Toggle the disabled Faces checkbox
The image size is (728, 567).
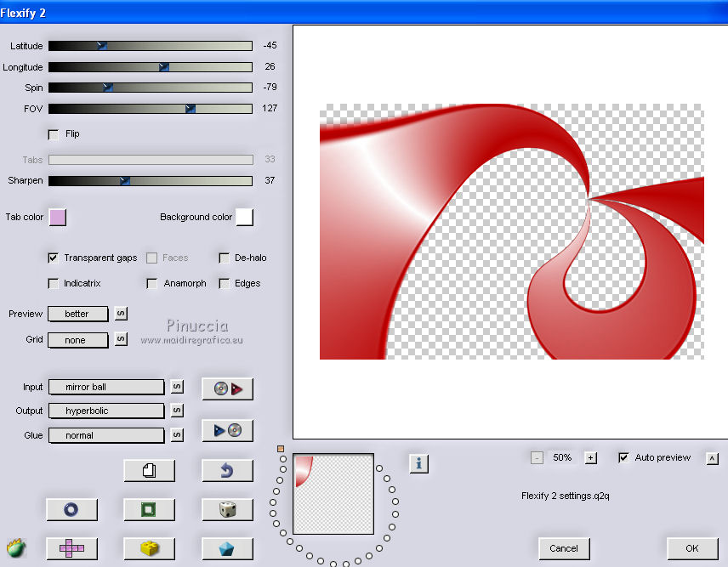pos(151,258)
